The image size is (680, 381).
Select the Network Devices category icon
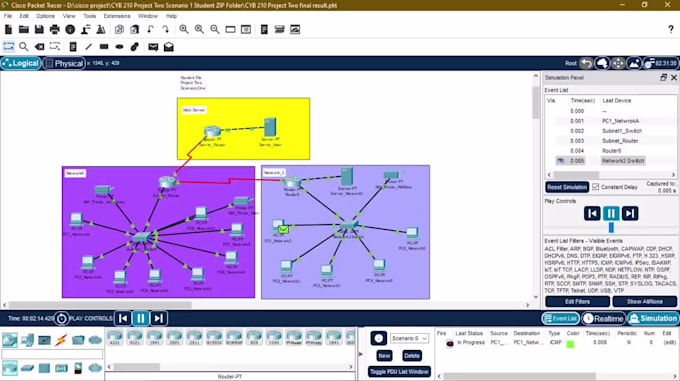coord(10,340)
